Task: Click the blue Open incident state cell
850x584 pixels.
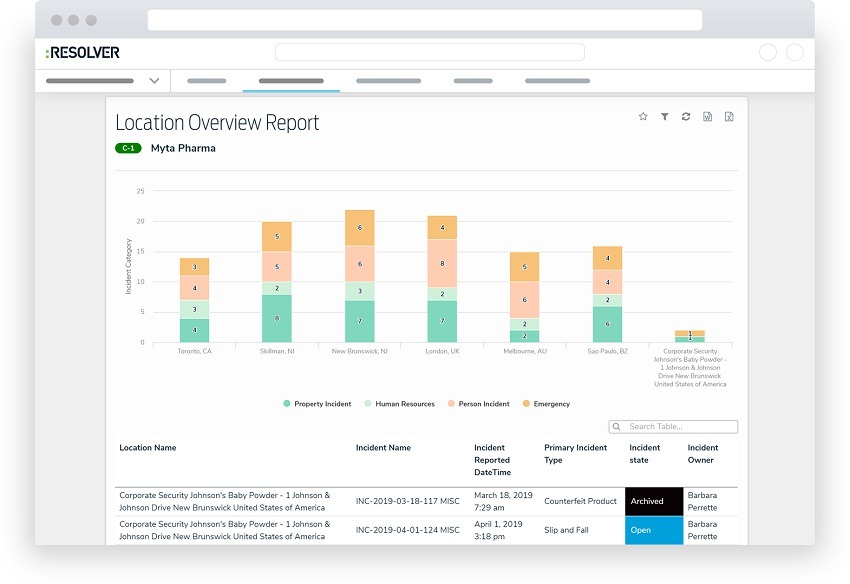Action: point(654,530)
